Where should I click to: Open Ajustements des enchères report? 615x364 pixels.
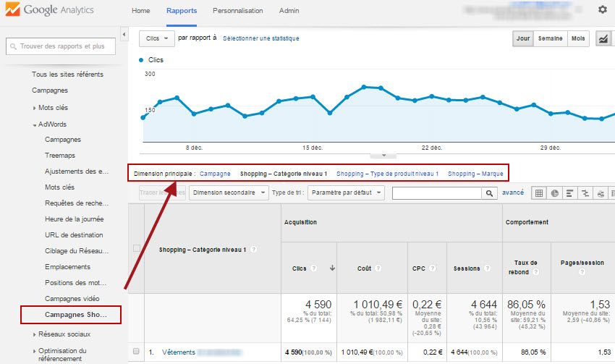pos(77,172)
